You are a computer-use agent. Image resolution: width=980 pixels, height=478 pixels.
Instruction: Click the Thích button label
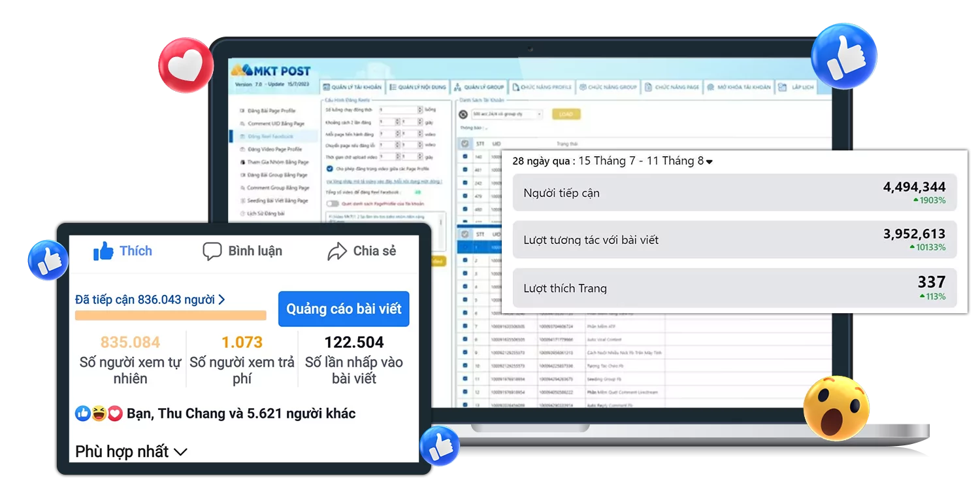(136, 251)
